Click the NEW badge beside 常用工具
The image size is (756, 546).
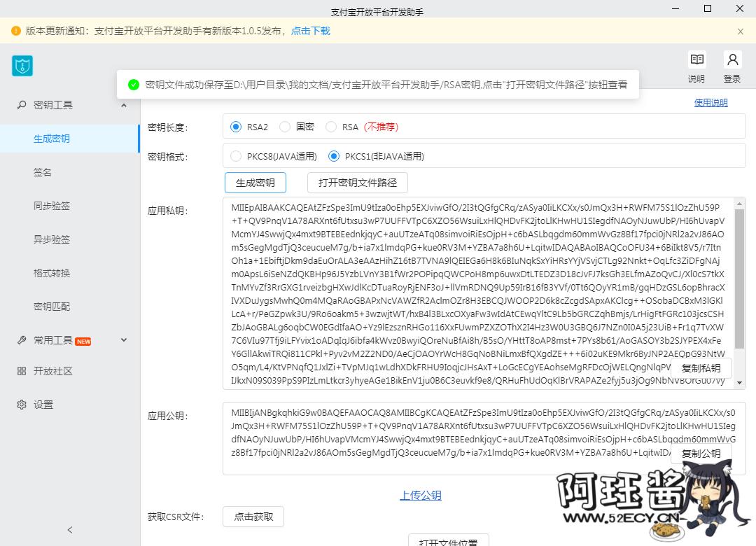tap(83, 342)
